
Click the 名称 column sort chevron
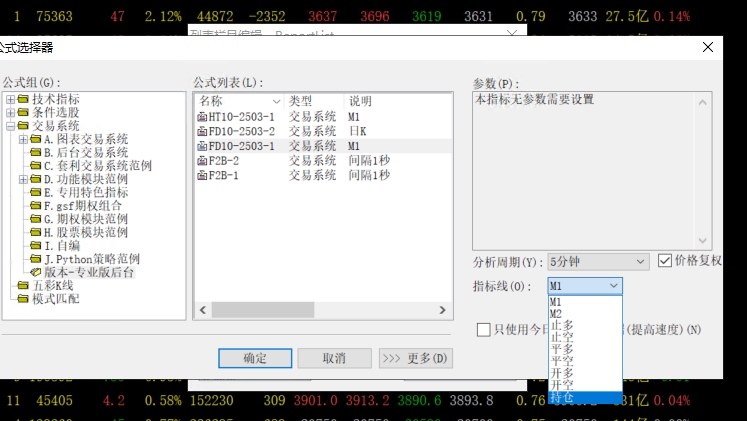coord(276,101)
